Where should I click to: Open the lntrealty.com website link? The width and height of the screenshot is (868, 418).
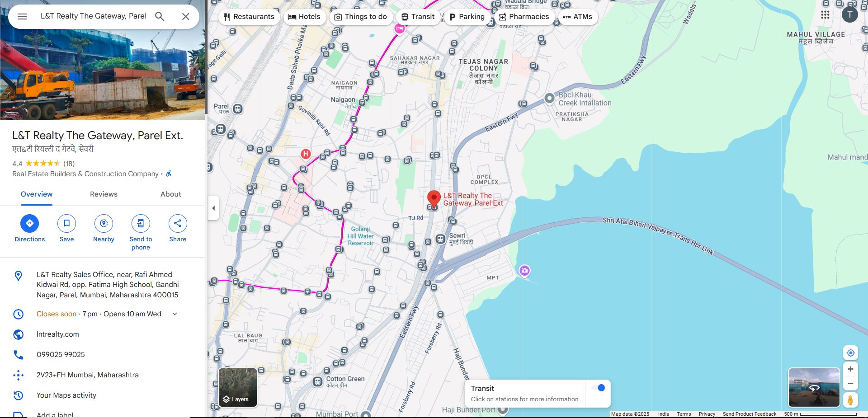pyautogui.click(x=58, y=334)
